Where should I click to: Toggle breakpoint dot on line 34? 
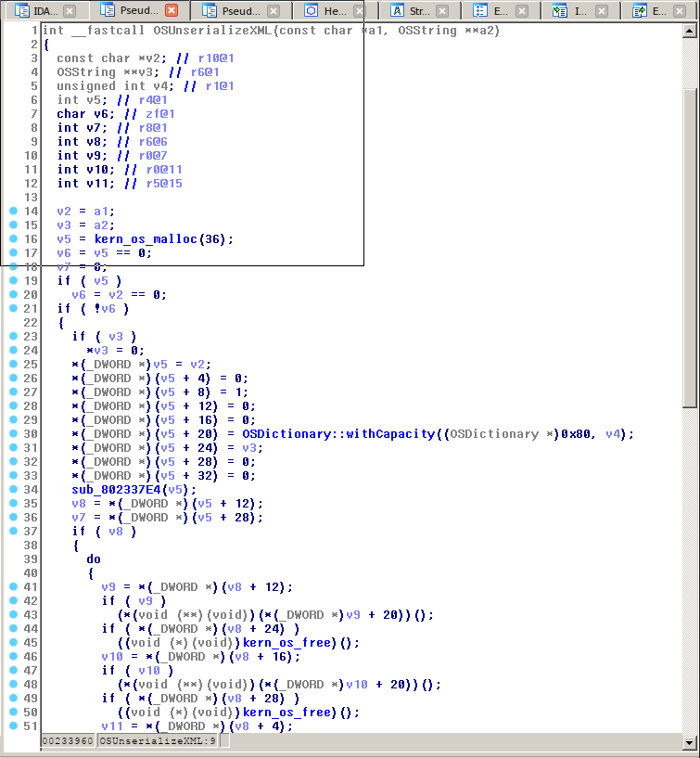(14, 489)
